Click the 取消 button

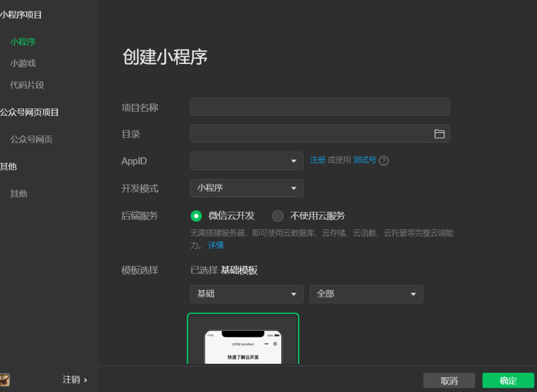[x=449, y=380]
